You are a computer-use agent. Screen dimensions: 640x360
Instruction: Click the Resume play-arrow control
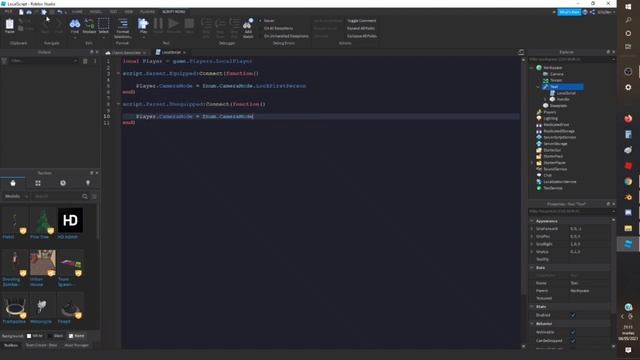(x=173, y=25)
